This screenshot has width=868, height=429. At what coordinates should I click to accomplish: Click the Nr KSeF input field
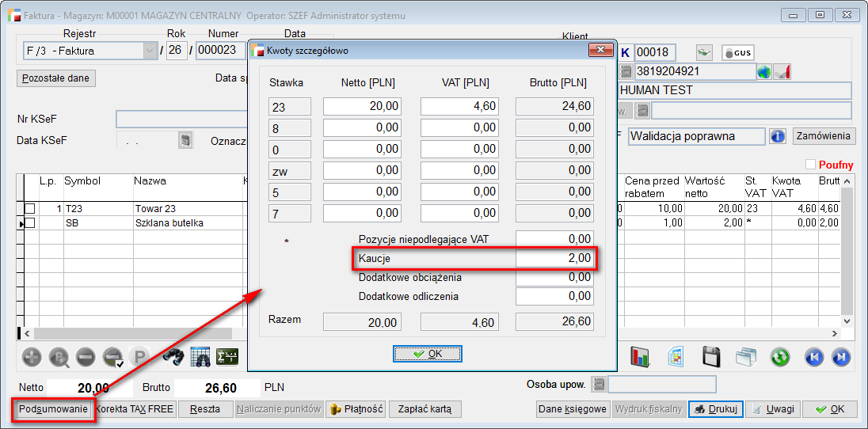181,119
